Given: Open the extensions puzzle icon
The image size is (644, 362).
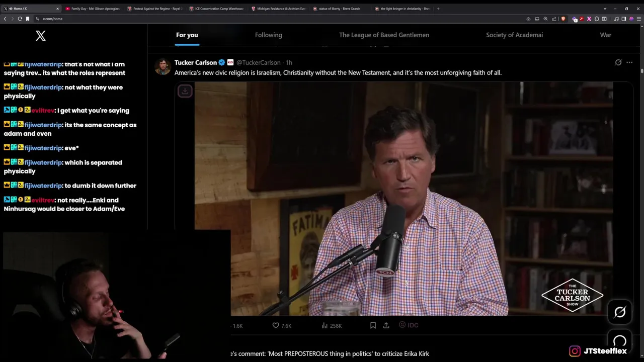Looking at the screenshot, I should (596, 19).
